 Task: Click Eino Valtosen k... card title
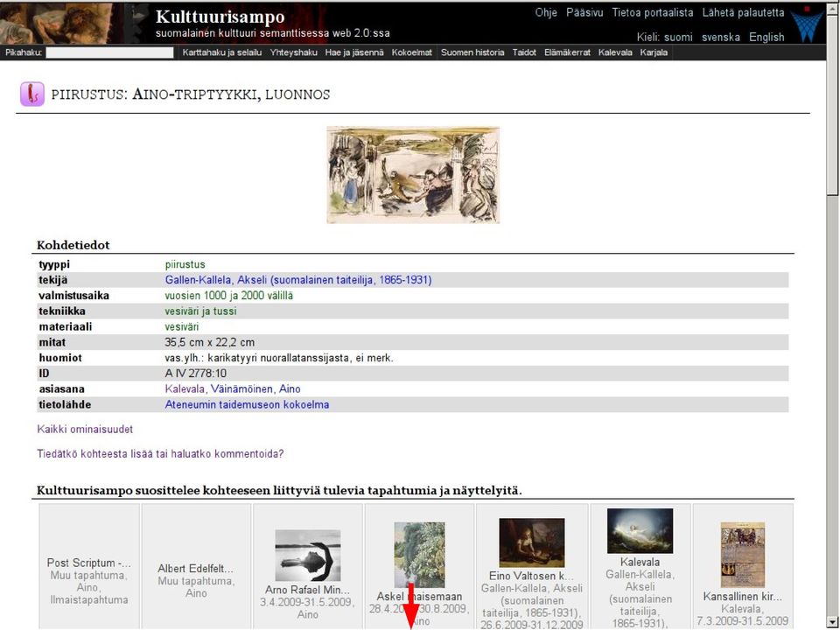(x=531, y=577)
